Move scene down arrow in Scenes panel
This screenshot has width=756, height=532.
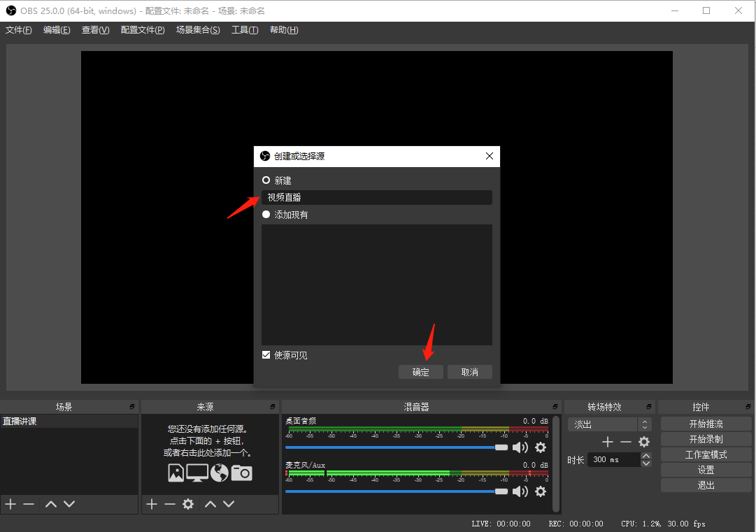(x=69, y=504)
